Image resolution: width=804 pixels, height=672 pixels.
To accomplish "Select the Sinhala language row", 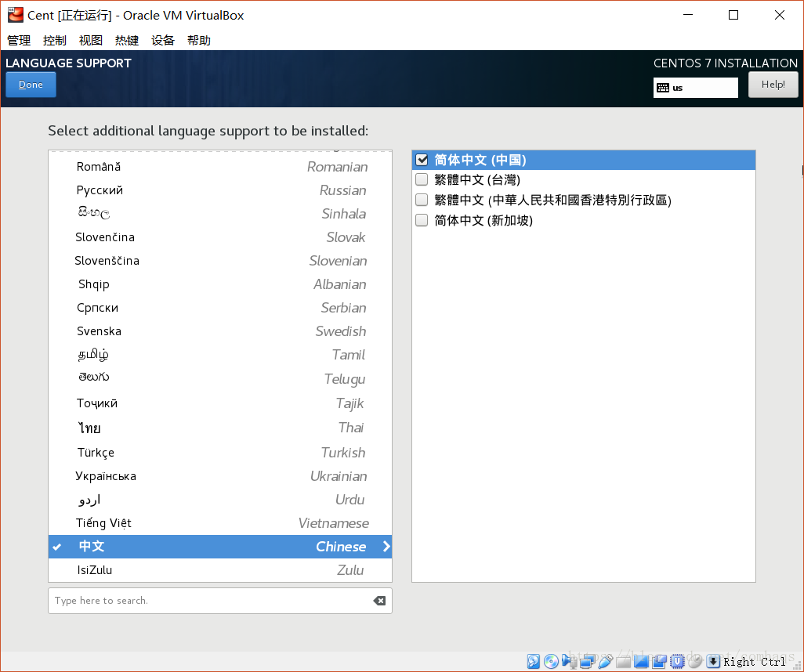I will [220, 214].
